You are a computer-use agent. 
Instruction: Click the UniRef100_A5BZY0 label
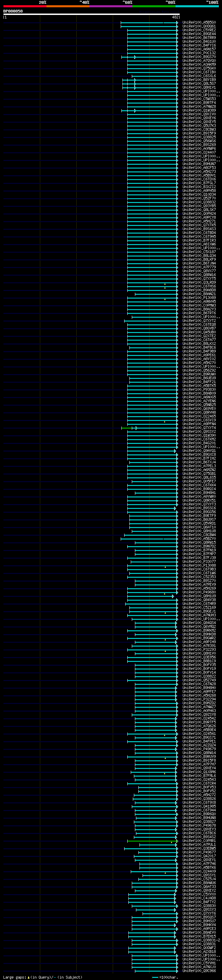tap(199, 539)
